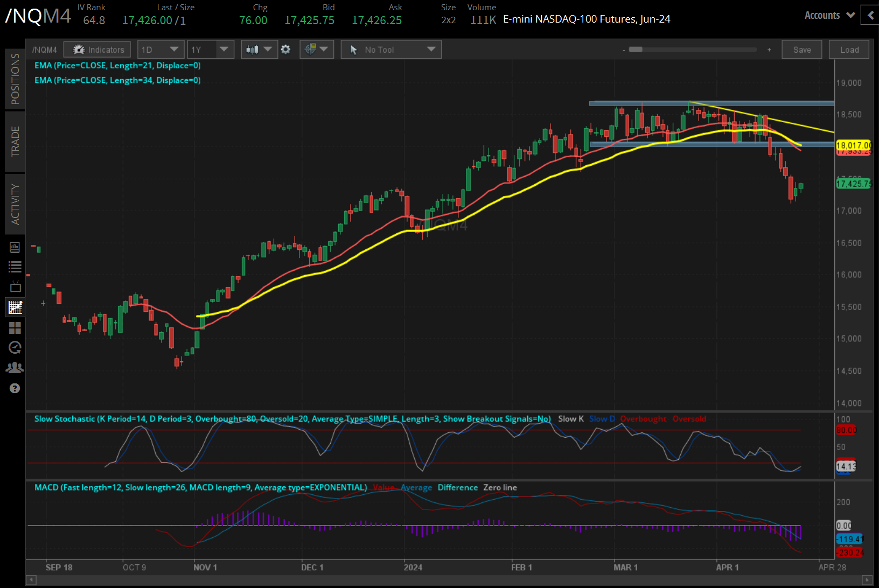Toggle the Slow D plot visibility

(x=602, y=418)
